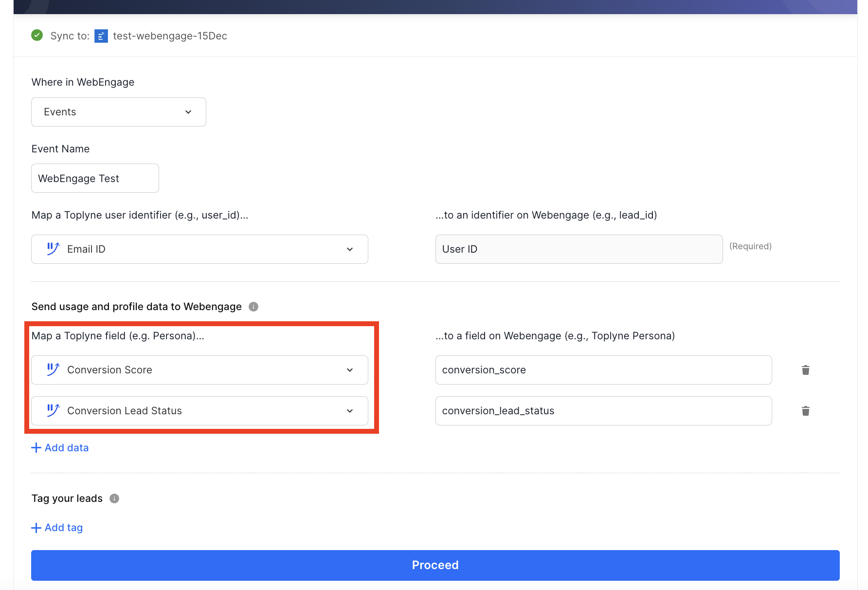
Task: Click the Add tag link
Action: (x=57, y=528)
